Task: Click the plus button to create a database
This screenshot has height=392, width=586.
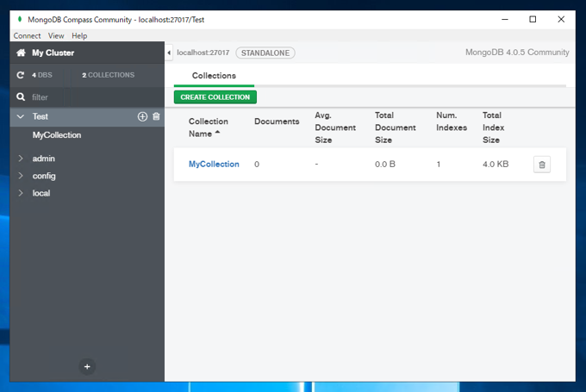Action: point(87,367)
